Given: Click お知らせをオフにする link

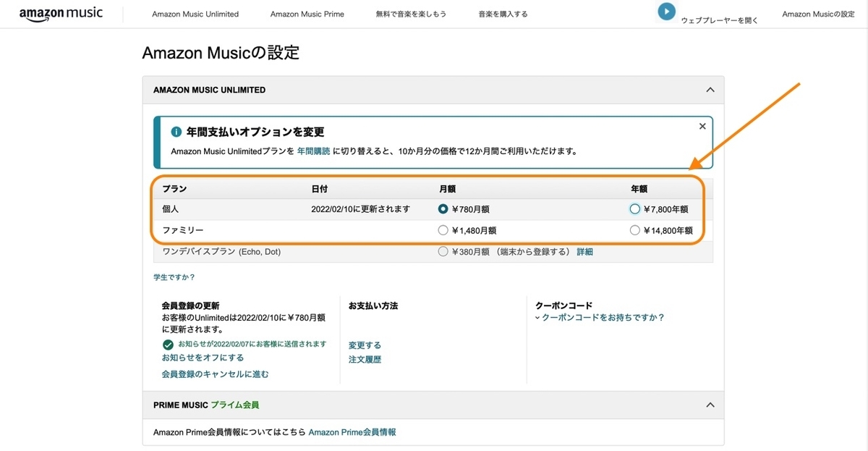Looking at the screenshot, I should pos(203,358).
